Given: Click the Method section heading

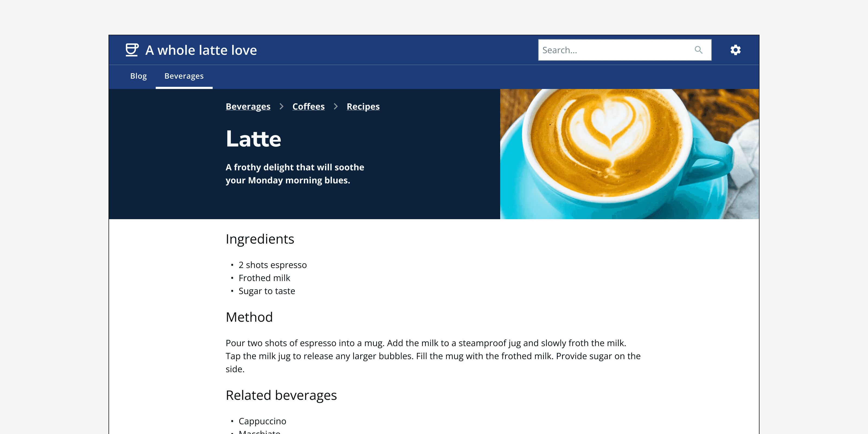Looking at the screenshot, I should point(249,317).
